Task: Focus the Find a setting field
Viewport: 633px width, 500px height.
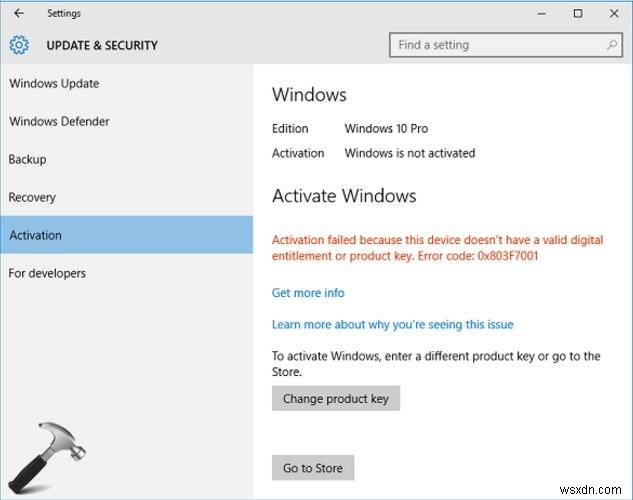Action: 505,45
